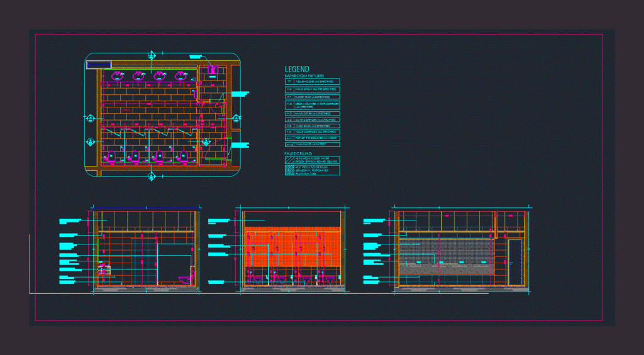The image size is (644, 355).
Task: Click the upper left-side section marker
Action: tap(91, 119)
